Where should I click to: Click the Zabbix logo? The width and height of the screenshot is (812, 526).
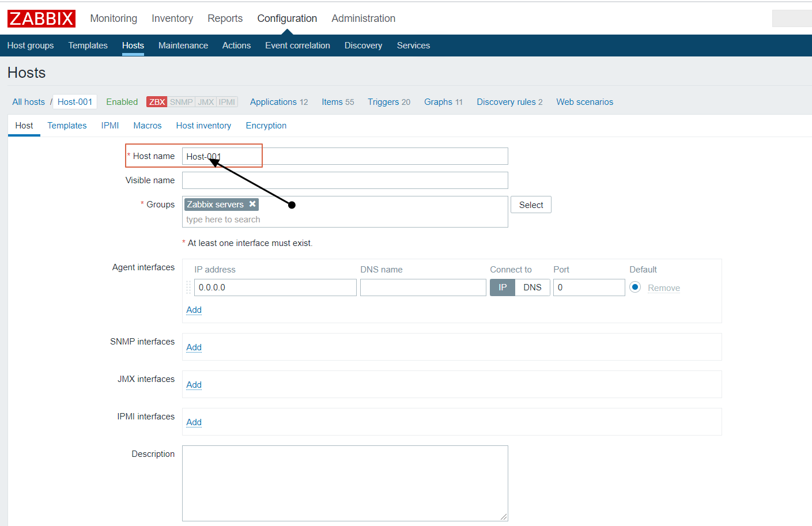(41, 18)
